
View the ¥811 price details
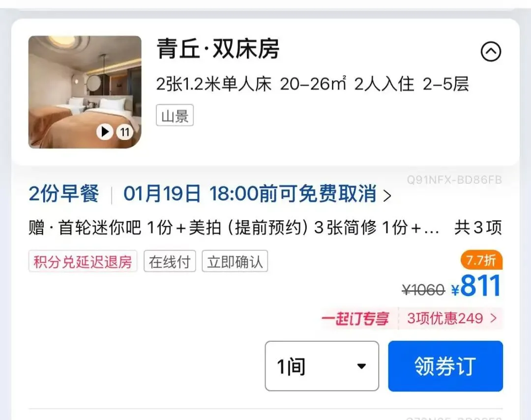(476, 286)
